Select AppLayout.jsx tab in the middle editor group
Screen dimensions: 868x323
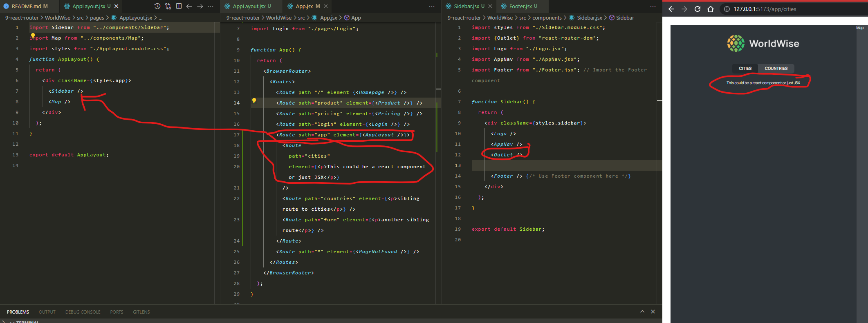(x=251, y=6)
